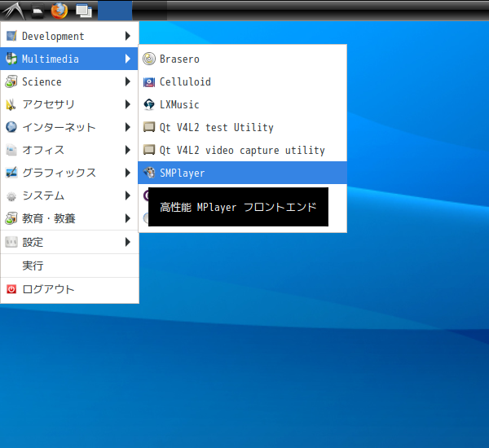Open the インターネット submenu
489x448 pixels.
pyautogui.click(x=69, y=127)
